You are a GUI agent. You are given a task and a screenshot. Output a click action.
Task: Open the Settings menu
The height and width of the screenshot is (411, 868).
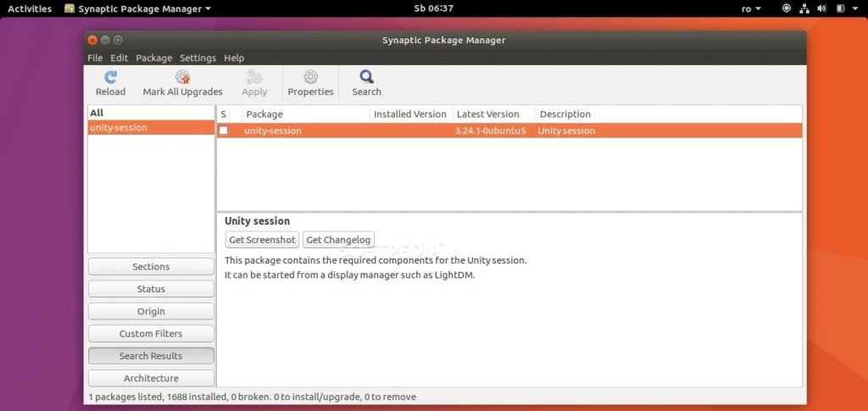198,58
